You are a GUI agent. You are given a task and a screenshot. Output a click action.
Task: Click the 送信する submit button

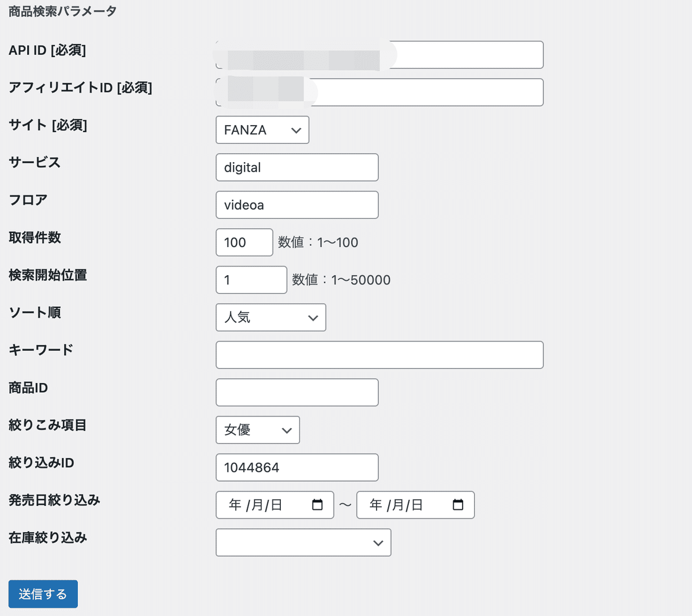click(x=43, y=594)
